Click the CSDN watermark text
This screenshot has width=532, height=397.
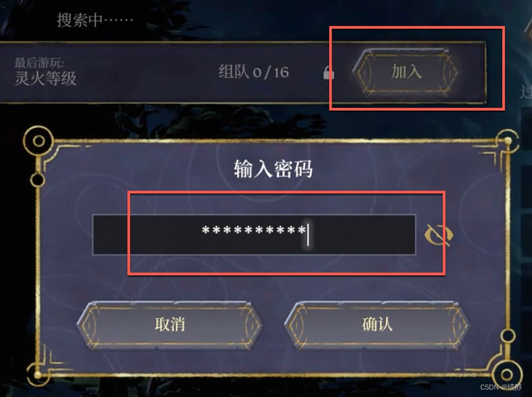point(501,387)
